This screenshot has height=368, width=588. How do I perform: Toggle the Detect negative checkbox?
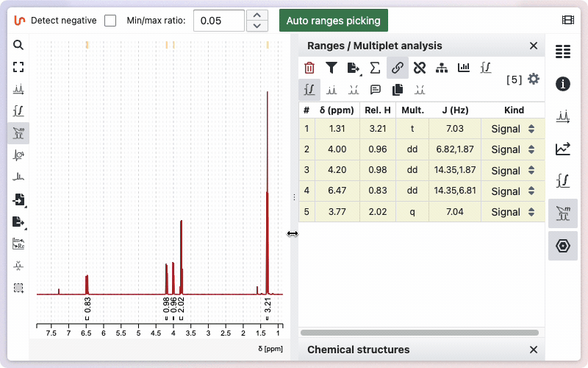pyautogui.click(x=110, y=21)
